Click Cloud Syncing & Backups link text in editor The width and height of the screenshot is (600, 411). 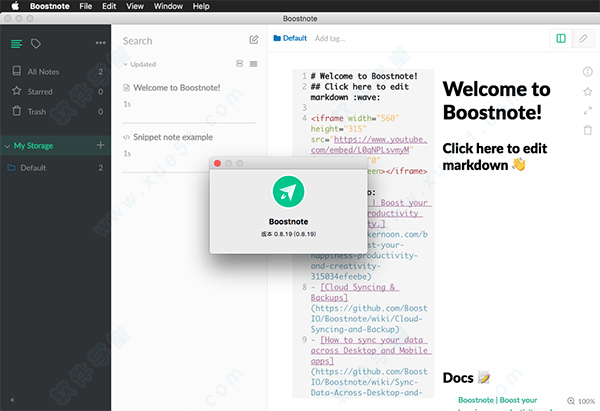354,292
